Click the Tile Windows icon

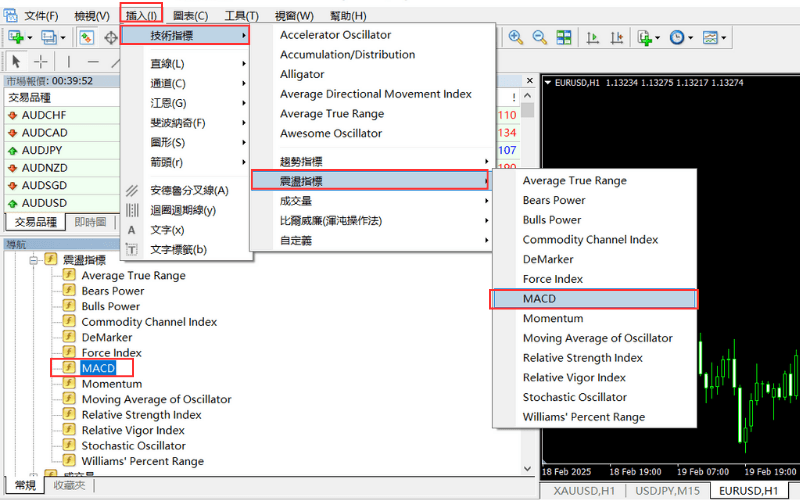(x=564, y=37)
